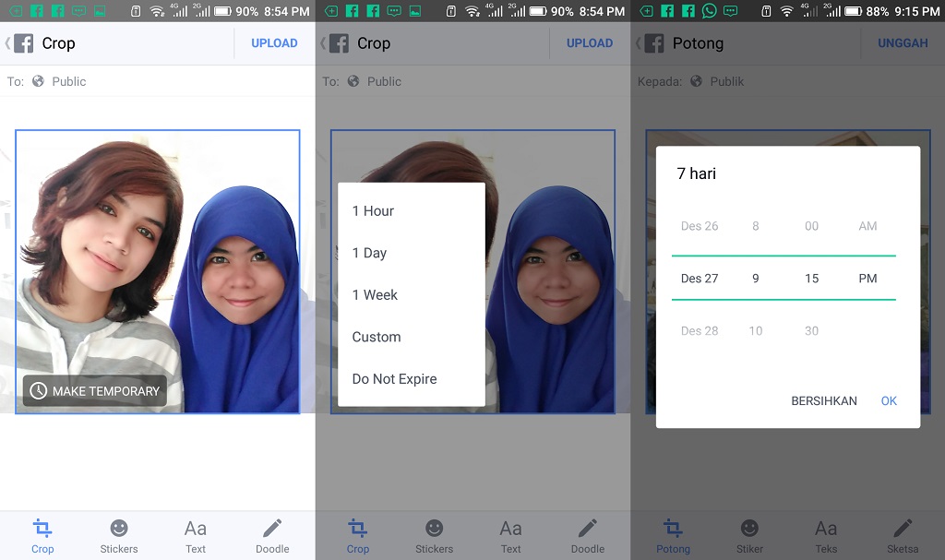Image resolution: width=945 pixels, height=560 pixels.
Task: Select the Sketsa pencil icon
Action: tap(903, 529)
